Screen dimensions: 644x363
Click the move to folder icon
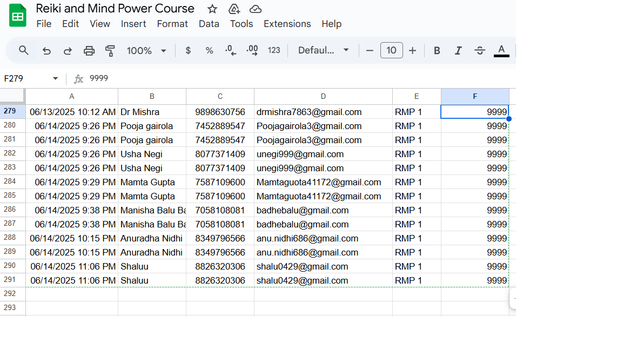pos(234,9)
